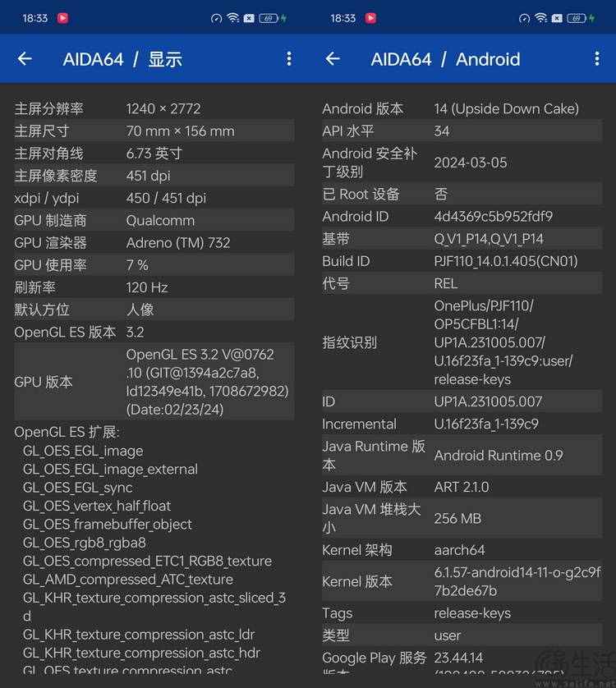Select the OpenGL ES 版本 3.2 row
616x688 pixels.
pos(154,333)
